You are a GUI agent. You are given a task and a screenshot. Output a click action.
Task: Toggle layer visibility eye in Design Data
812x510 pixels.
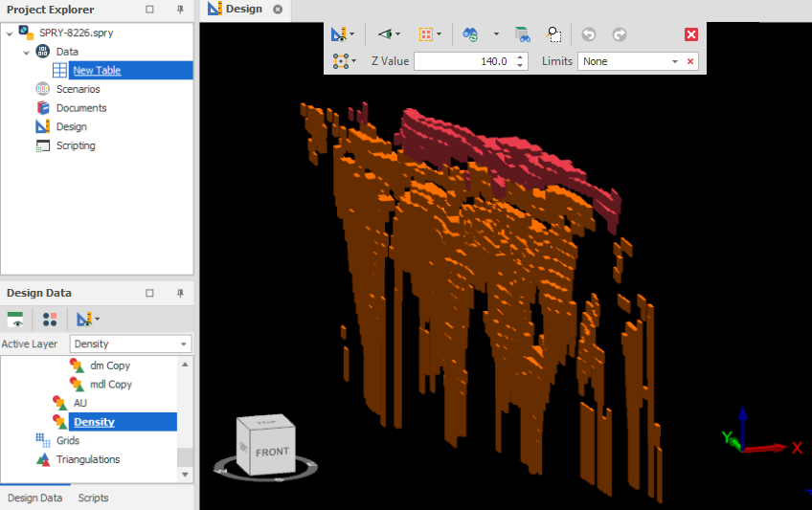(15, 319)
